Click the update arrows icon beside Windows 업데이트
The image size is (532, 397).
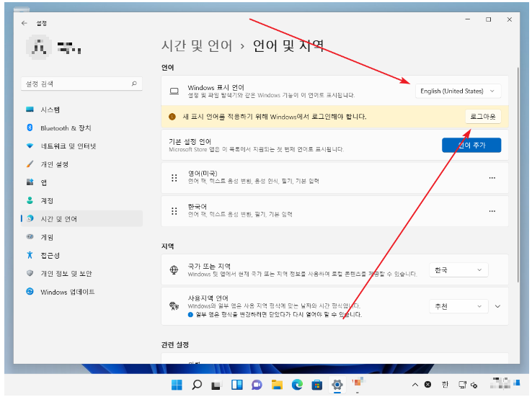tap(30, 291)
